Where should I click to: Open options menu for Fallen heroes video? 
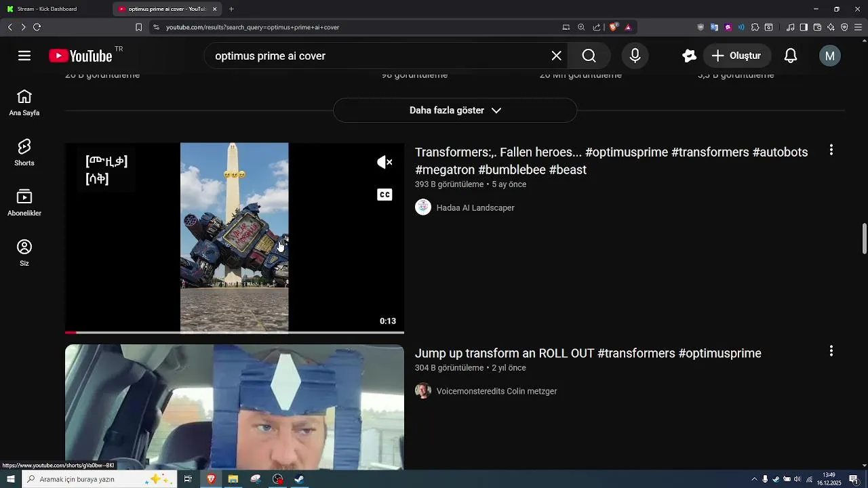click(831, 150)
